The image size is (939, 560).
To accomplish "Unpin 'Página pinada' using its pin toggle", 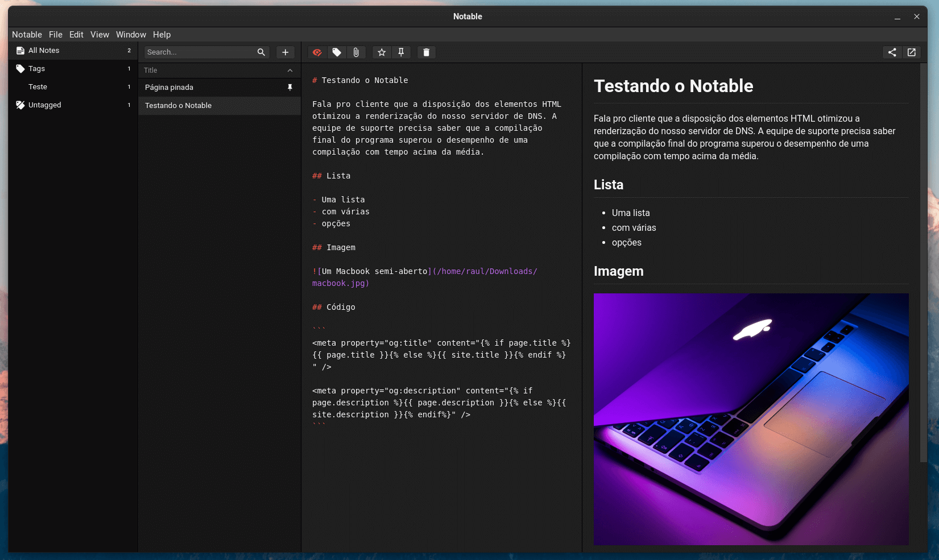I will coord(290,87).
